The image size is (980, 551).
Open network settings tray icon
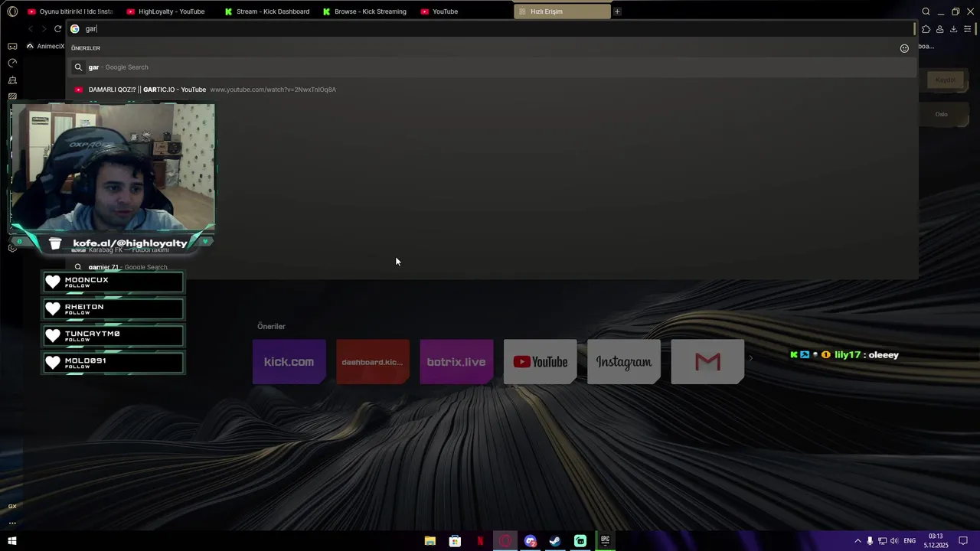point(882,541)
